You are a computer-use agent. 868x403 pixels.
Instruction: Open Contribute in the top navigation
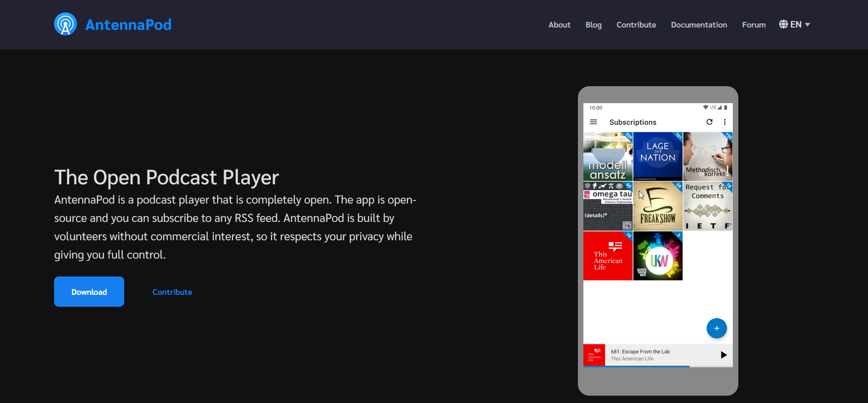(x=636, y=25)
